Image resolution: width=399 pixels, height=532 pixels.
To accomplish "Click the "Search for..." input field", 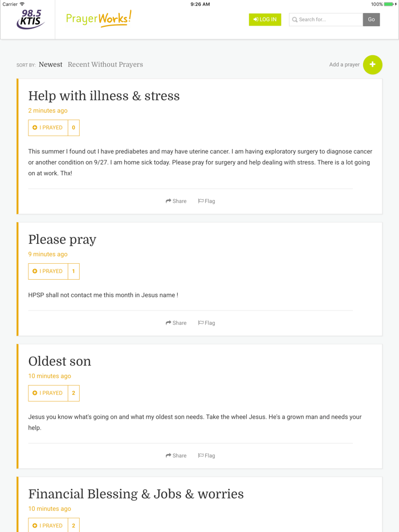I will click(x=325, y=19).
